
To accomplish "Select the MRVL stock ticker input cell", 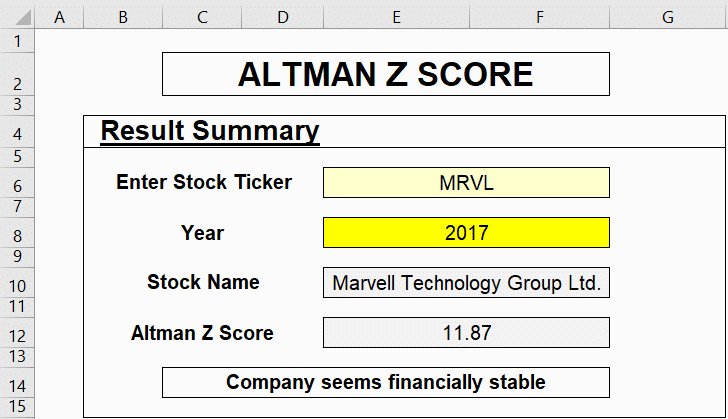I will [x=466, y=183].
